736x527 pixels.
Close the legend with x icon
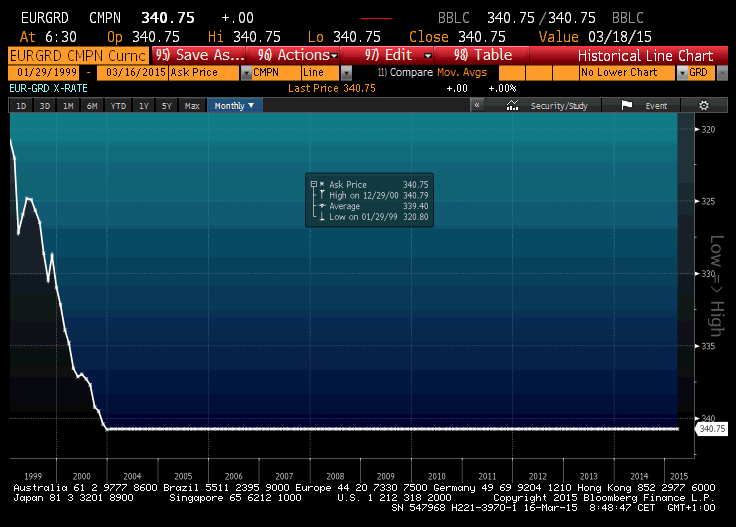click(322, 184)
